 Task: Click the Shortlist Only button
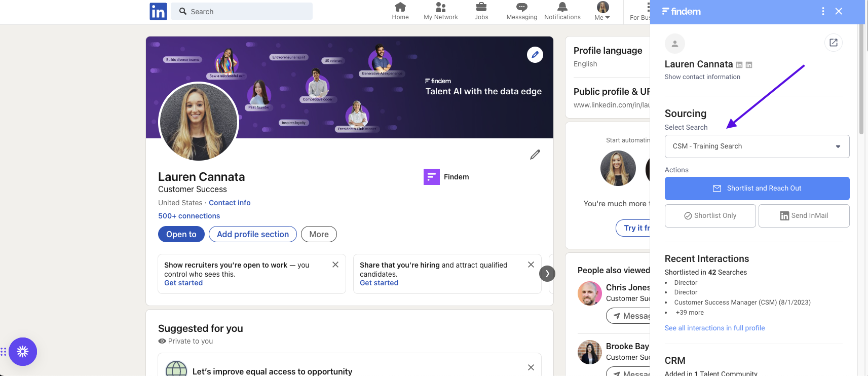click(710, 216)
